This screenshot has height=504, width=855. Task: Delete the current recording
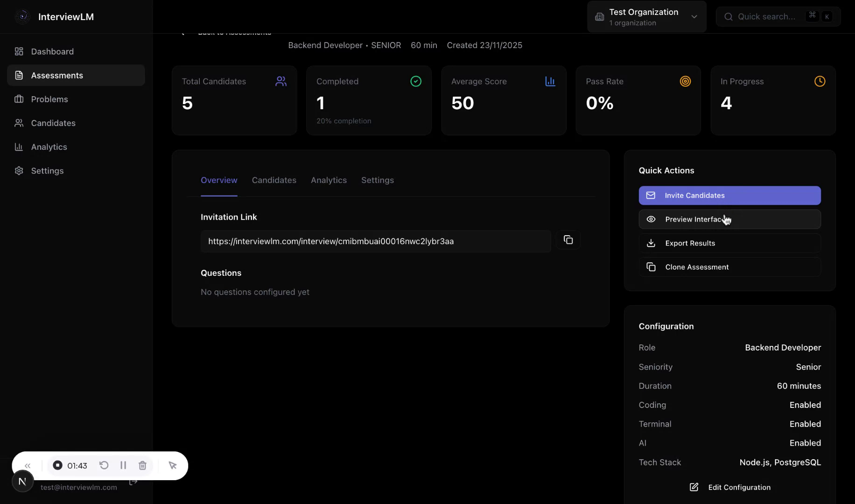(x=142, y=465)
